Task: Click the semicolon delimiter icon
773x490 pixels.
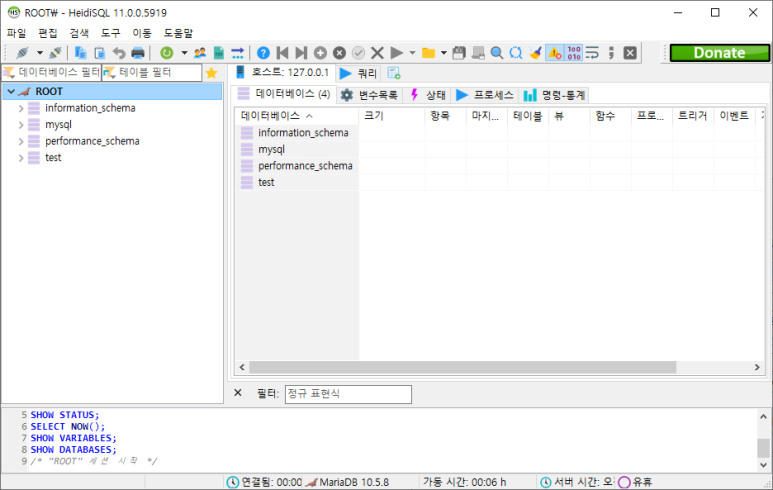Action: coord(611,53)
